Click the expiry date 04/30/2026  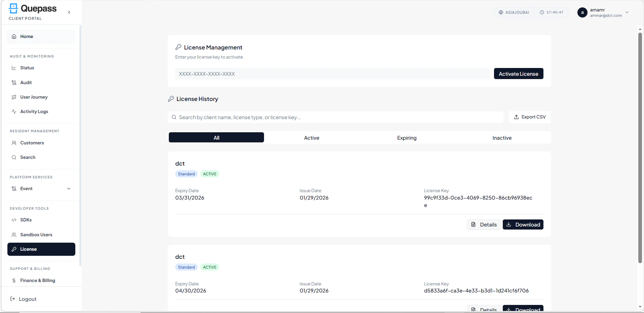[191, 291]
